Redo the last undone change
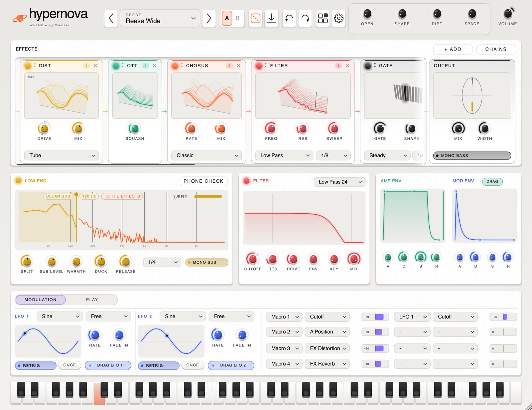Image resolution: width=532 pixels, height=410 pixels. pos(305,18)
